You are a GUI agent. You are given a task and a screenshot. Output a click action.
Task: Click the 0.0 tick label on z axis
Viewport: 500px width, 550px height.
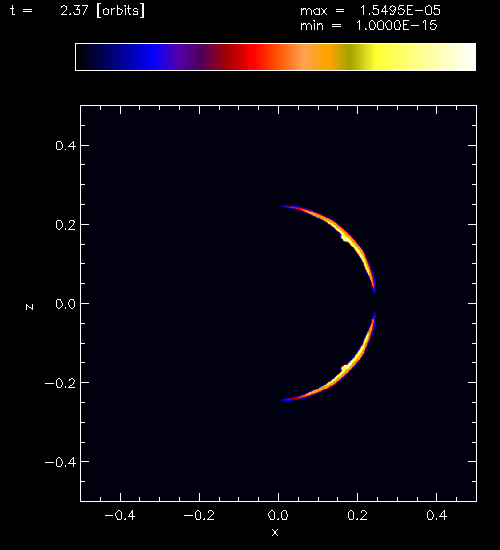click(x=66, y=304)
